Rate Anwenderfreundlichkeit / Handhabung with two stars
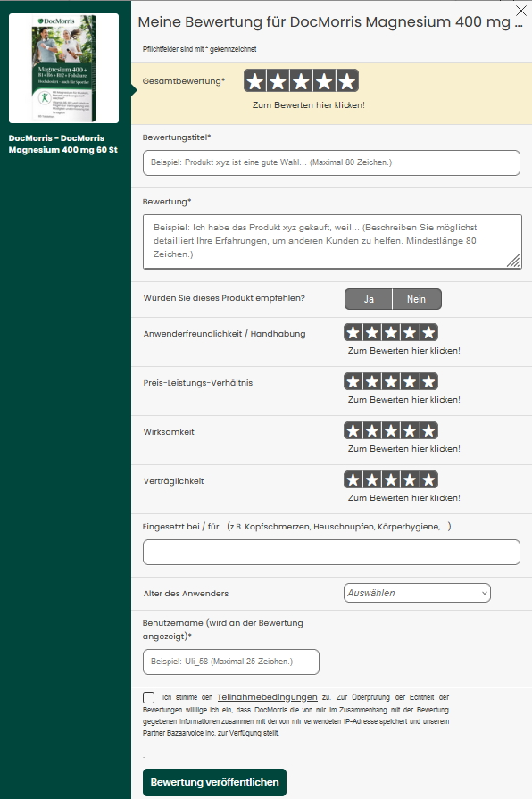The image size is (532, 799). point(372,333)
